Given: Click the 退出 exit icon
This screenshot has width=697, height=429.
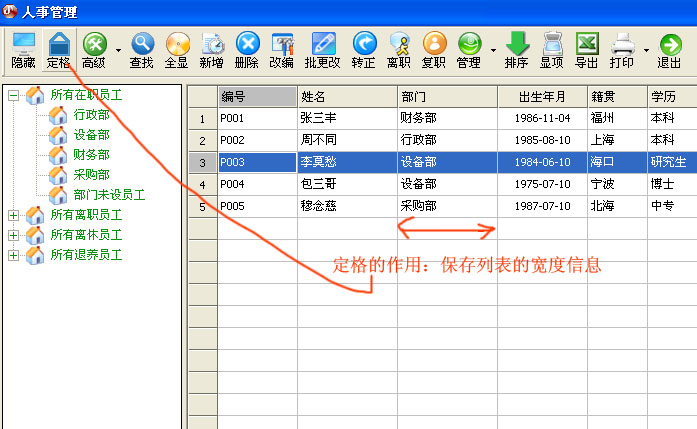Looking at the screenshot, I should 669,50.
